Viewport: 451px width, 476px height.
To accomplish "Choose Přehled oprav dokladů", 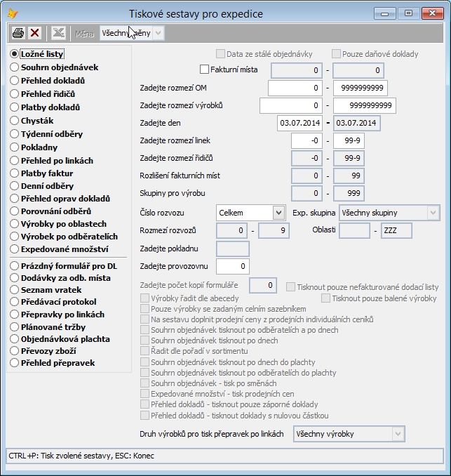I will [14, 199].
